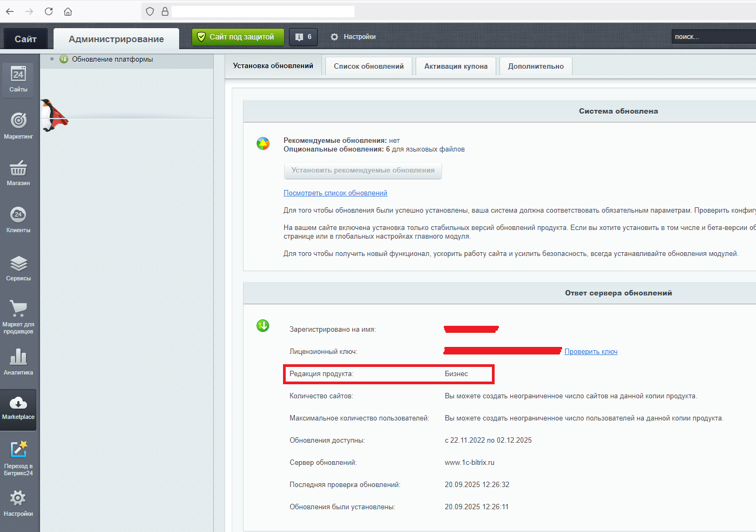Click the Сайт под защитой button
This screenshot has width=756, height=532.
pos(238,37)
